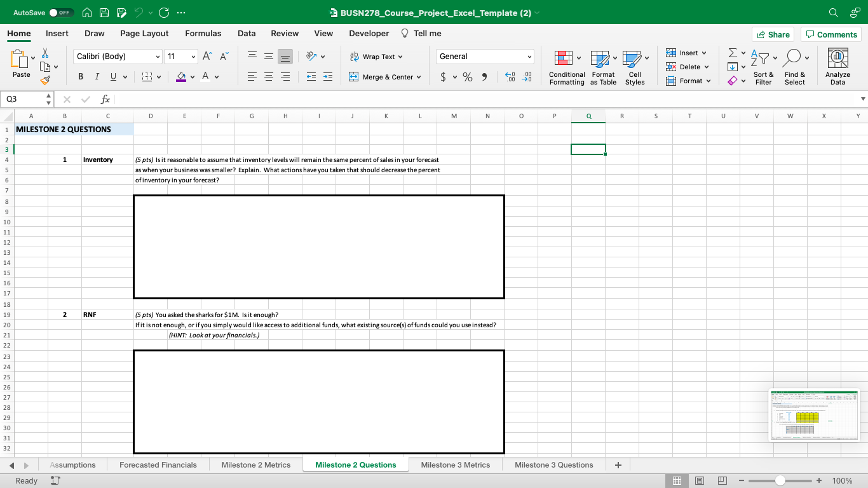
Task: Increase decimal places
Action: tap(508, 76)
